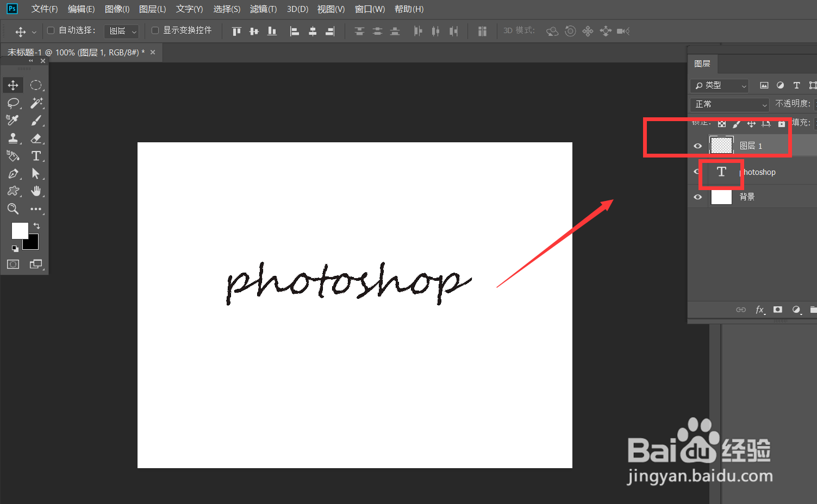Toggle Quick Mask mode

point(13,264)
